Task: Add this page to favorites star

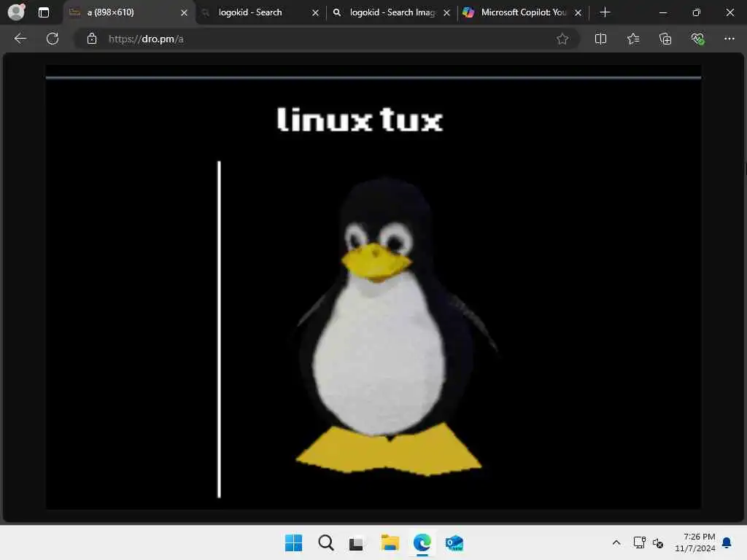Action: 562,39
